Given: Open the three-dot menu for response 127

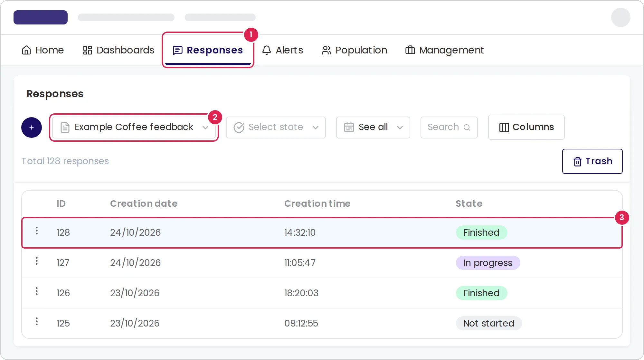Looking at the screenshot, I should (x=37, y=261).
